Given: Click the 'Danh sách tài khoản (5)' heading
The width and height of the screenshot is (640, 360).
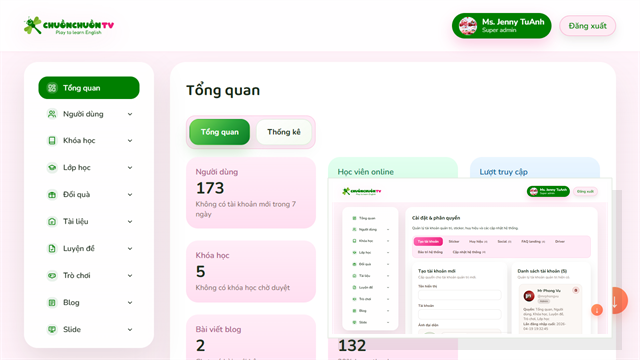Looking at the screenshot, I should 542,271.
